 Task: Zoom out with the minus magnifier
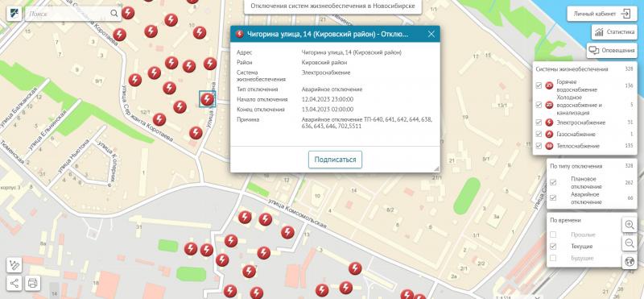click(630, 243)
